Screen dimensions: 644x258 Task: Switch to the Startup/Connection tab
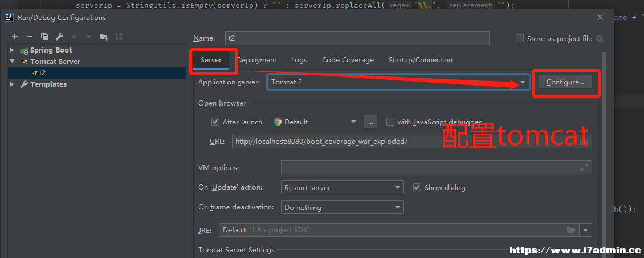[x=421, y=60]
